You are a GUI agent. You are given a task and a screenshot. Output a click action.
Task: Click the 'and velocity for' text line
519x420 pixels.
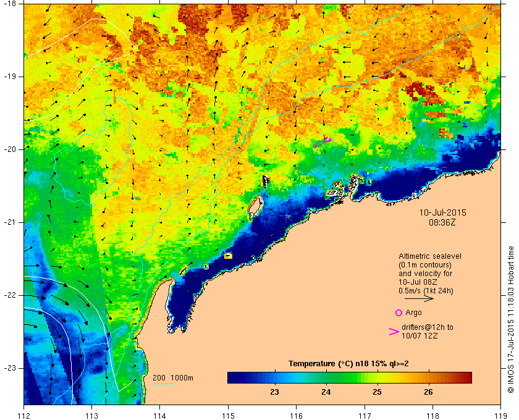pyautogui.click(x=425, y=274)
